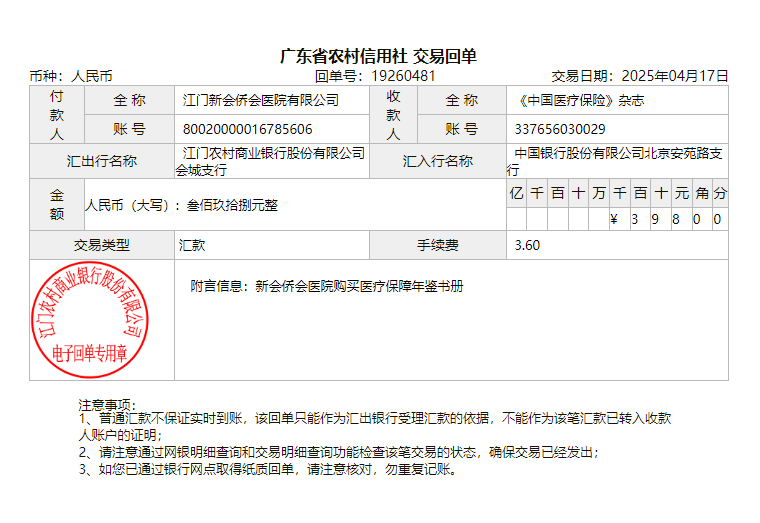The height and width of the screenshot is (523, 760).
Task: Click the 收款人 vertical label
Action: [x=393, y=115]
